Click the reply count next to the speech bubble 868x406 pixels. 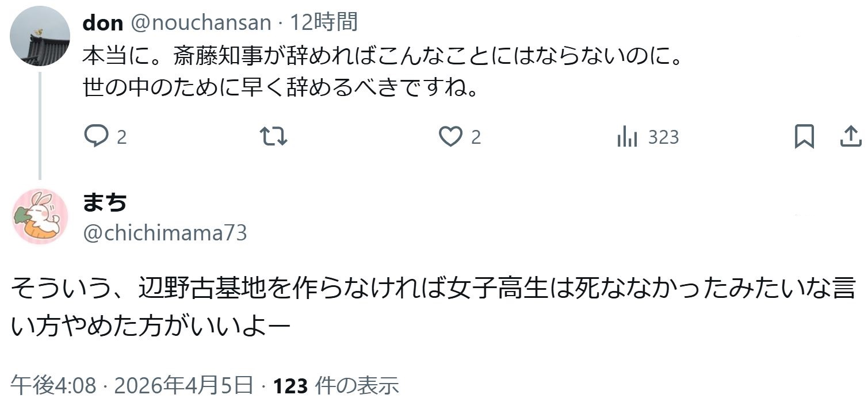click(x=122, y=137)
